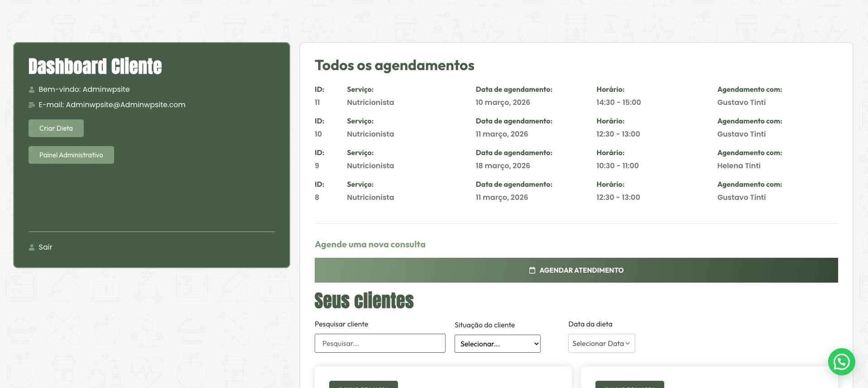868x388 pixels.
Task: Click the Criar Dieta button
Action: (x=56, y=128)
